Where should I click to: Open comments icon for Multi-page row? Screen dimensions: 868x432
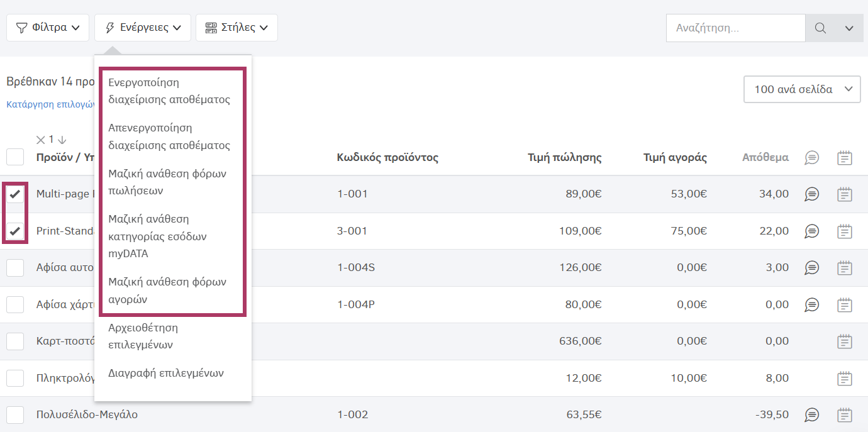pyautogui.click(x=812, y=194)
